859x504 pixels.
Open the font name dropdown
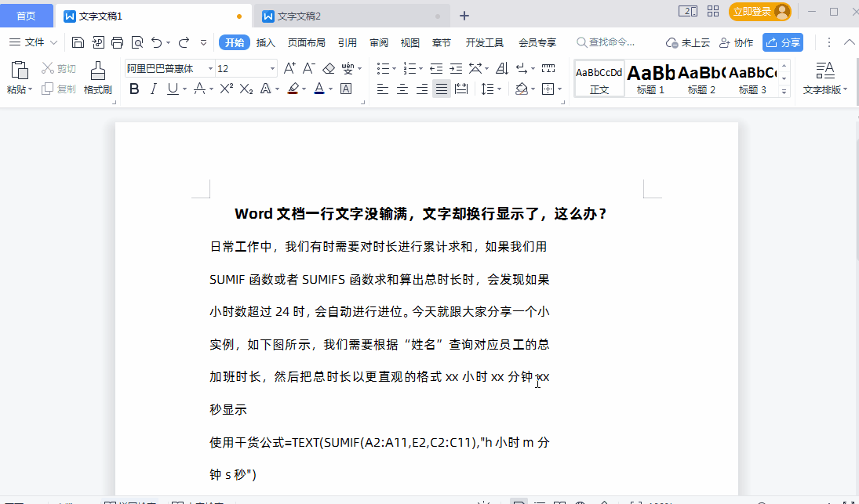209,68
